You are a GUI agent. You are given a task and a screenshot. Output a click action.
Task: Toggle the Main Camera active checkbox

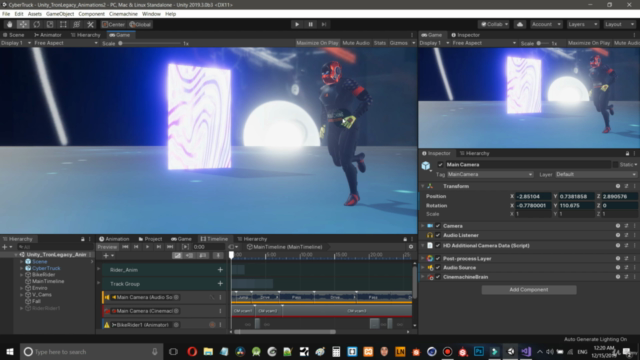click(x=440, y=165)
